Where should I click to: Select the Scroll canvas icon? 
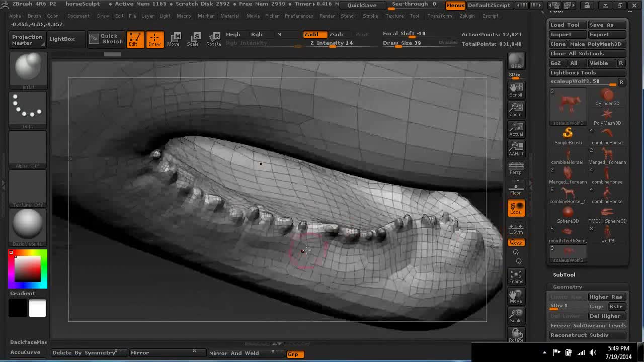coord(516,90)
